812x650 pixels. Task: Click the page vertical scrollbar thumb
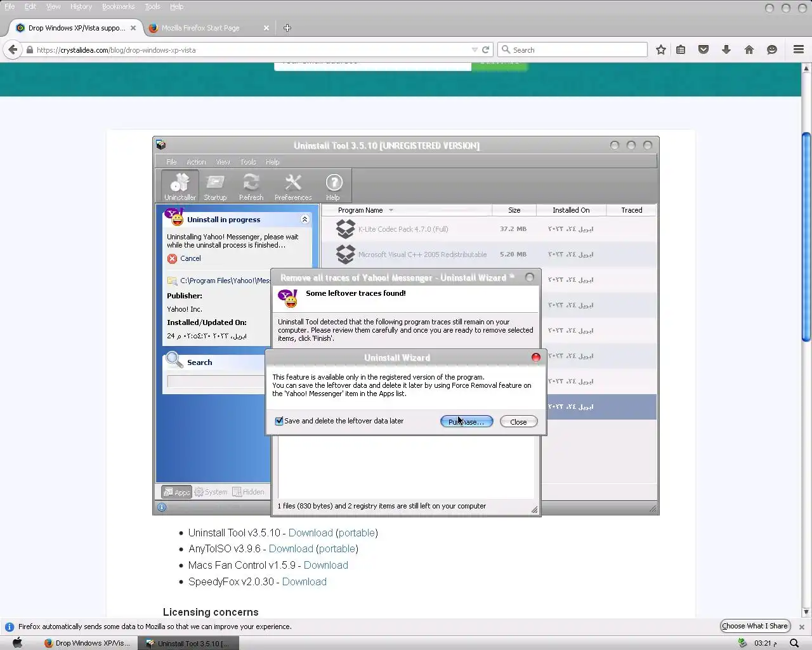806,237
